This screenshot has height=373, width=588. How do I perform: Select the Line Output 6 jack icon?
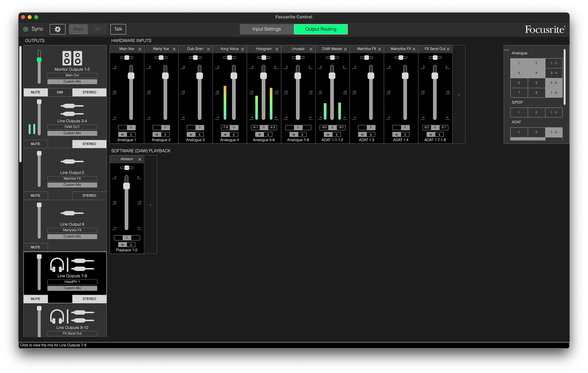(x=72, y=213)
